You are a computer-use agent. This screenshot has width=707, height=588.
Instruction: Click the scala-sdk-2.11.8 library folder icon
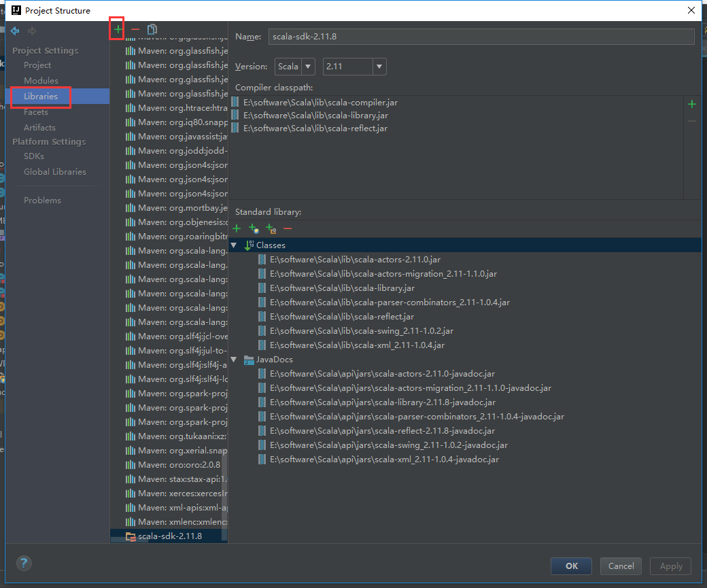point(131,536)
